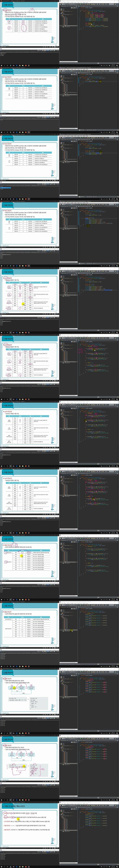Click the Quick Access search field in Eclipse
The width and height of the screenshot is (119, 868).
112,4
